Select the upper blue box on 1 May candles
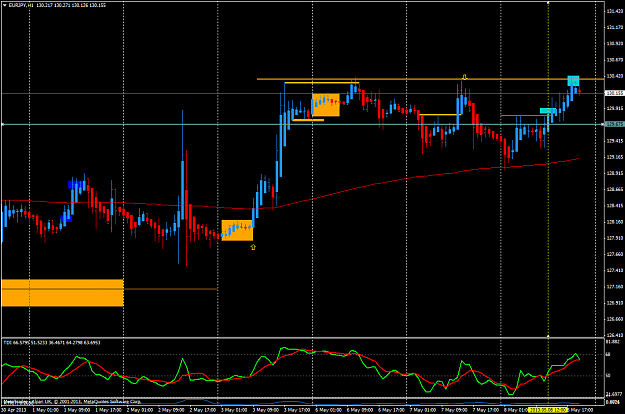 (x=77, y=184)
